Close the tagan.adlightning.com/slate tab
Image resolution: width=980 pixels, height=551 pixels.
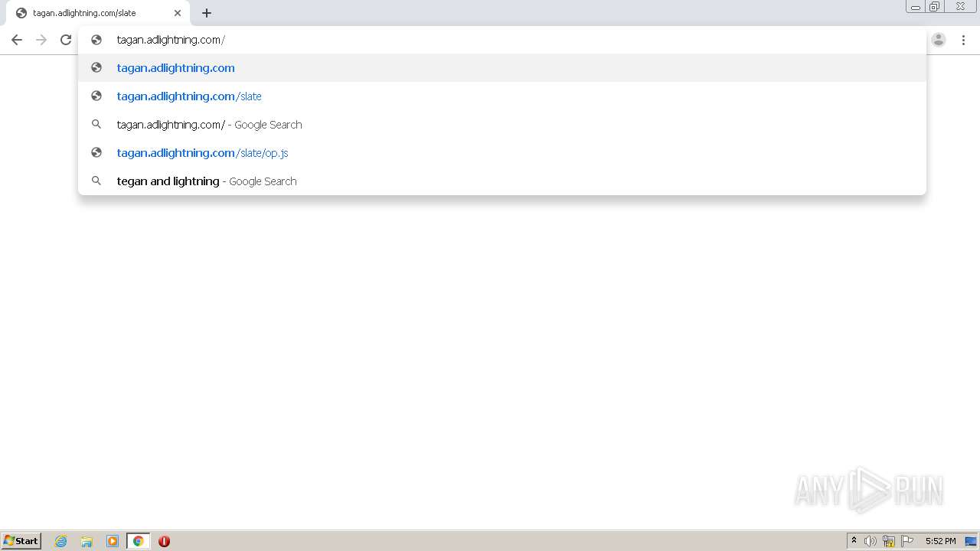[x=178, y=13]
